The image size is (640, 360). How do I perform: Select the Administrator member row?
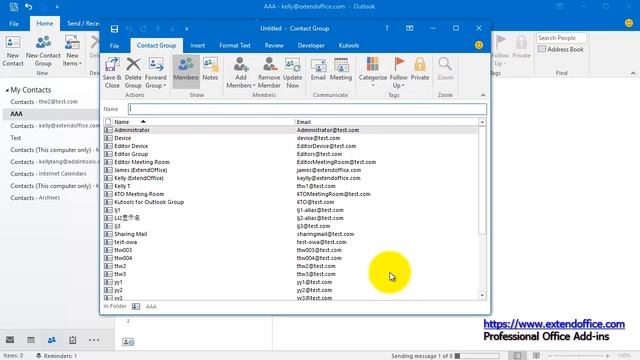[290, 130]
